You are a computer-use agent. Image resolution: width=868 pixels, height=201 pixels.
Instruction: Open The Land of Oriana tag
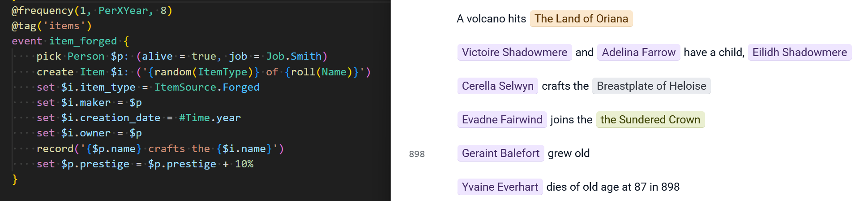[x=581, y=19]
